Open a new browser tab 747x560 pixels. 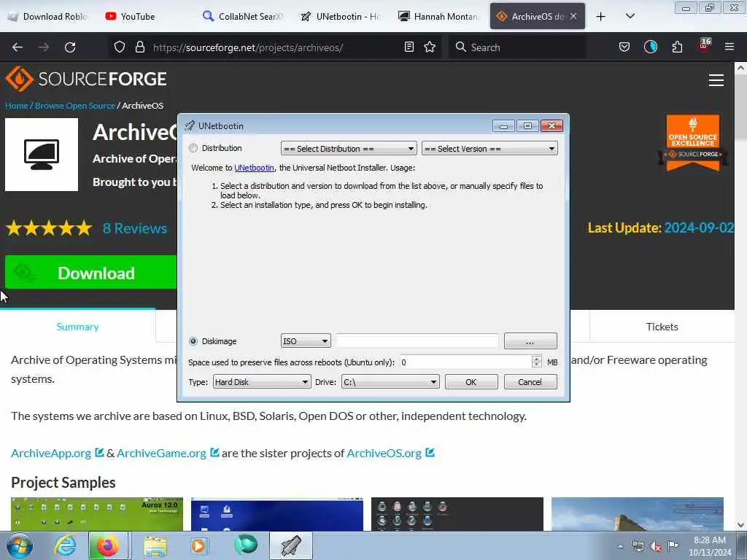point(601,16)
